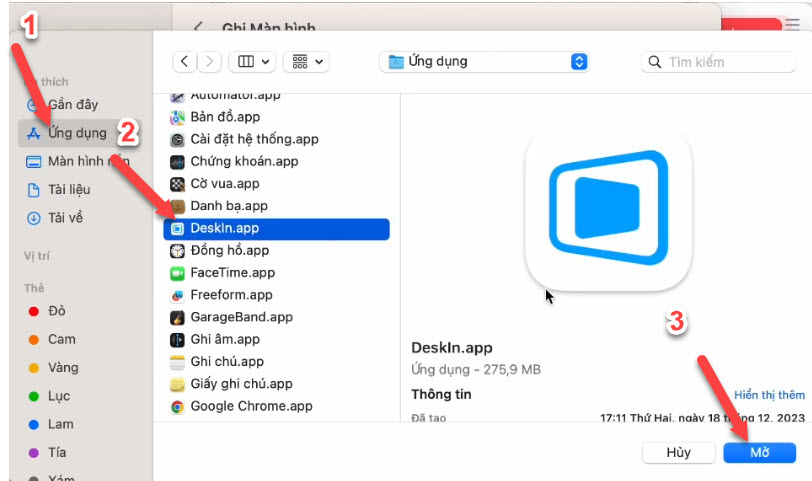Click the Back navigation arrow button
The width and height of the screenshot is (812, 481).
click(185, 62)
